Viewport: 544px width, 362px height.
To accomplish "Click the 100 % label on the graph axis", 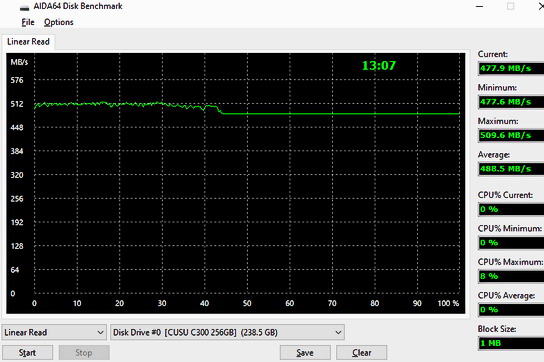I will (x=448, y=303).
